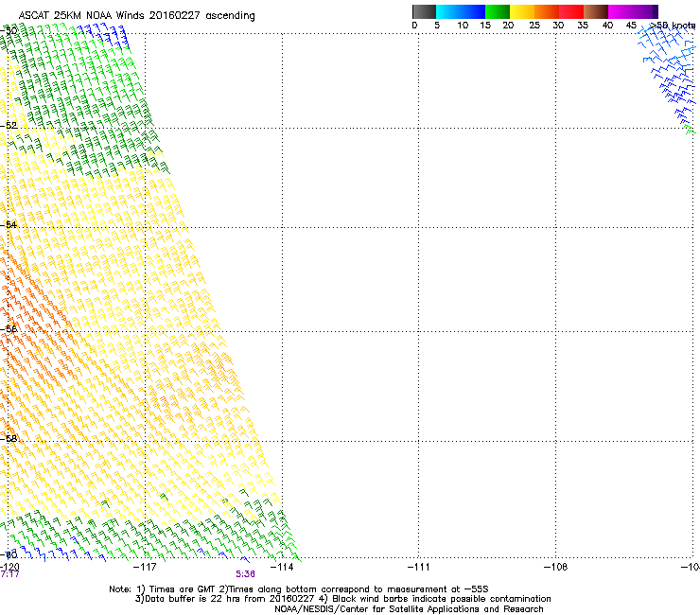Select the green 15–20 knots legend segment
This screenshot has height=615, width=700.
498,11
